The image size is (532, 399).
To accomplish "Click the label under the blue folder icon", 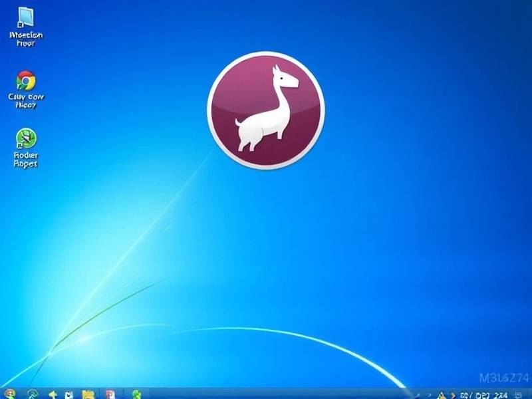I will tap(26, 39).
